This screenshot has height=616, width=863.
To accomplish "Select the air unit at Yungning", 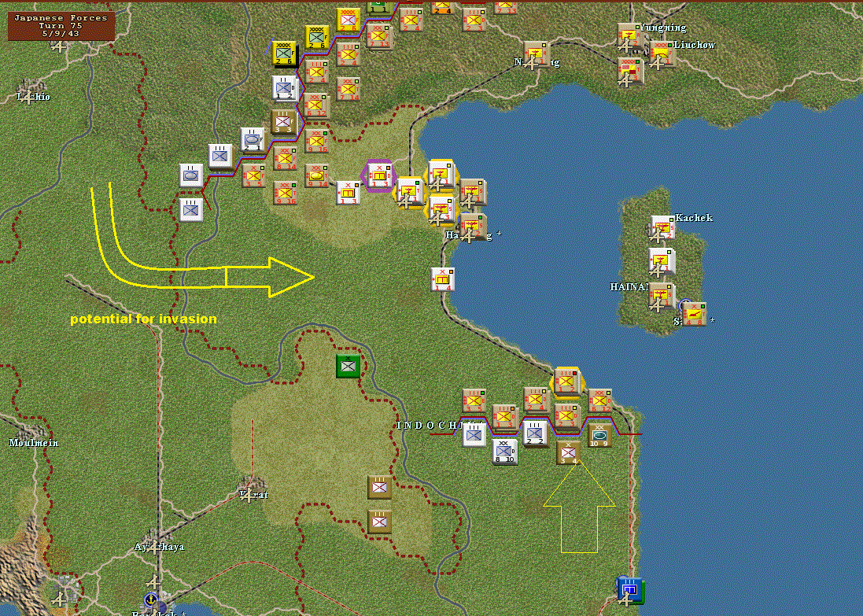I will coord(629,36).
